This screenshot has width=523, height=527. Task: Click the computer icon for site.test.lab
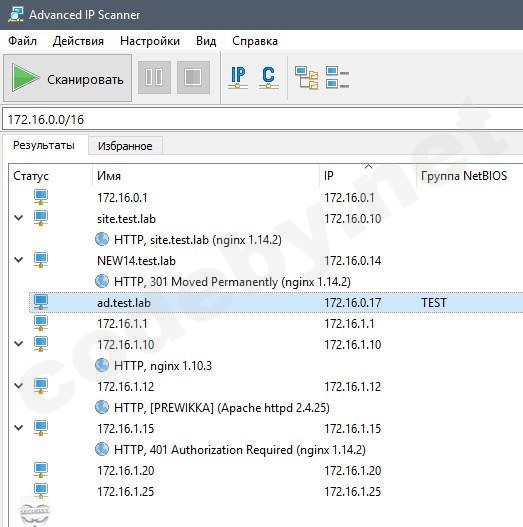coord(41,218)
